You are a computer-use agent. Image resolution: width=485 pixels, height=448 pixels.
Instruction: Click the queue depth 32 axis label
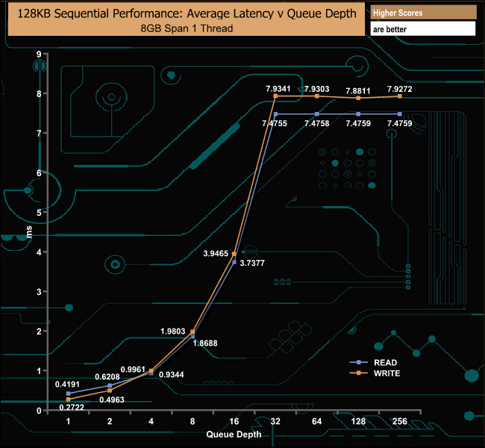[275, 421]
